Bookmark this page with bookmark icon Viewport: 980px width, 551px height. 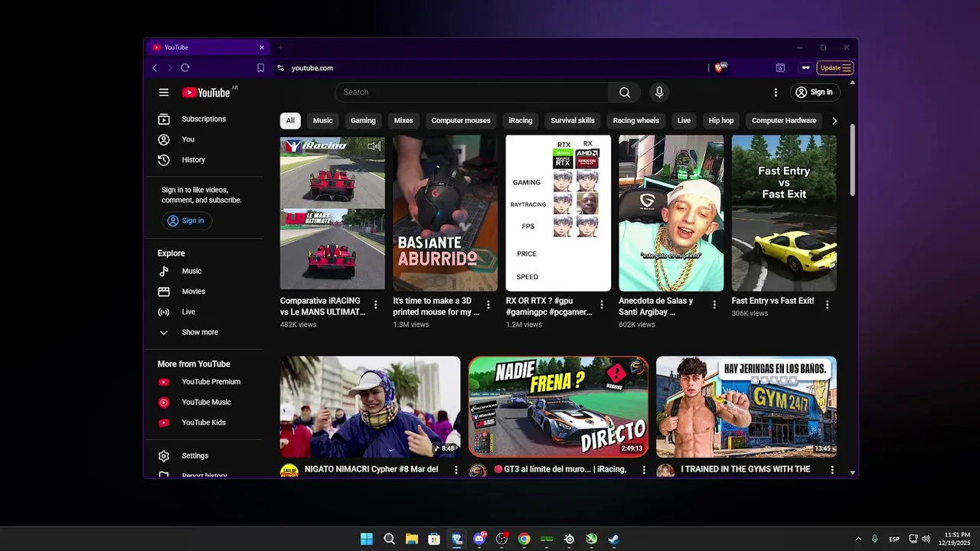[260, 68]
